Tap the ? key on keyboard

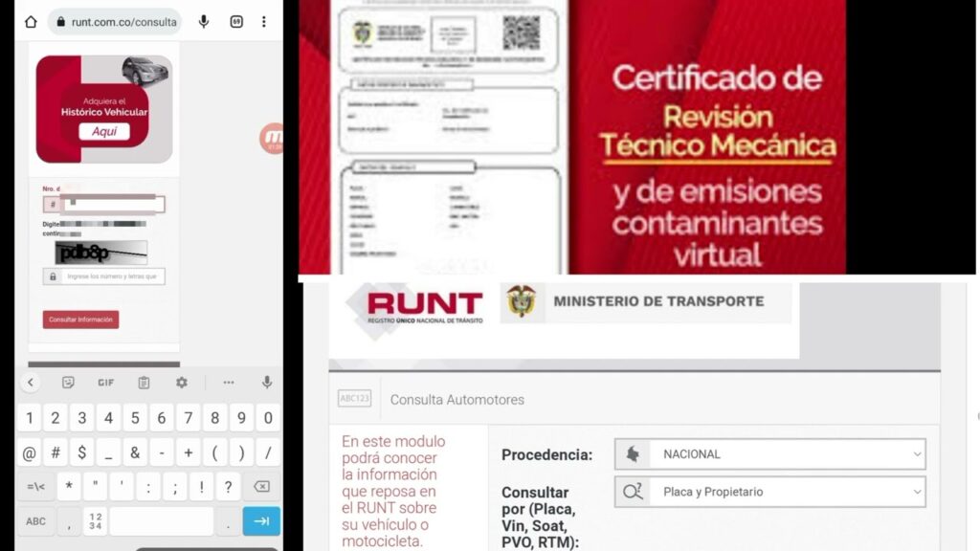pos(228,487)
